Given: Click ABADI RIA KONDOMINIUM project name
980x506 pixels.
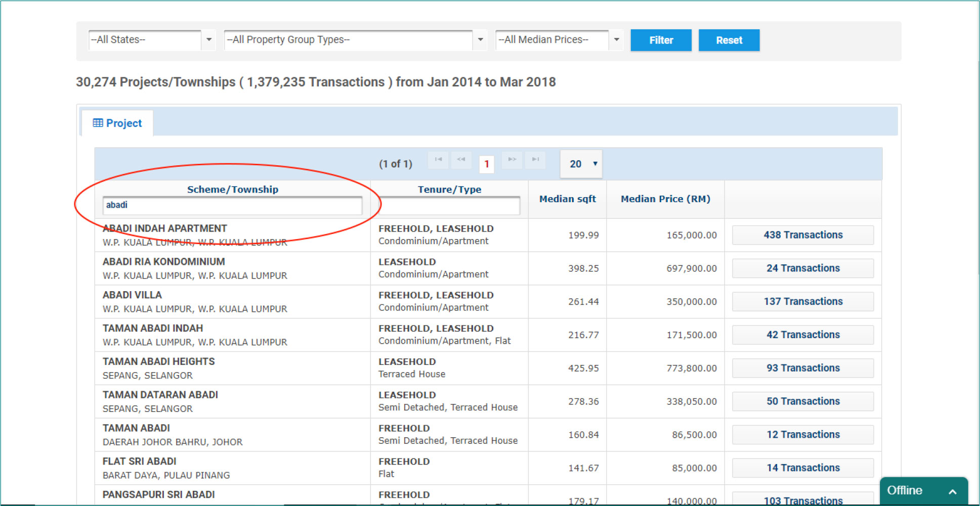Looking at the screenshot, I should pyautogui.click(x=164, y=262).
